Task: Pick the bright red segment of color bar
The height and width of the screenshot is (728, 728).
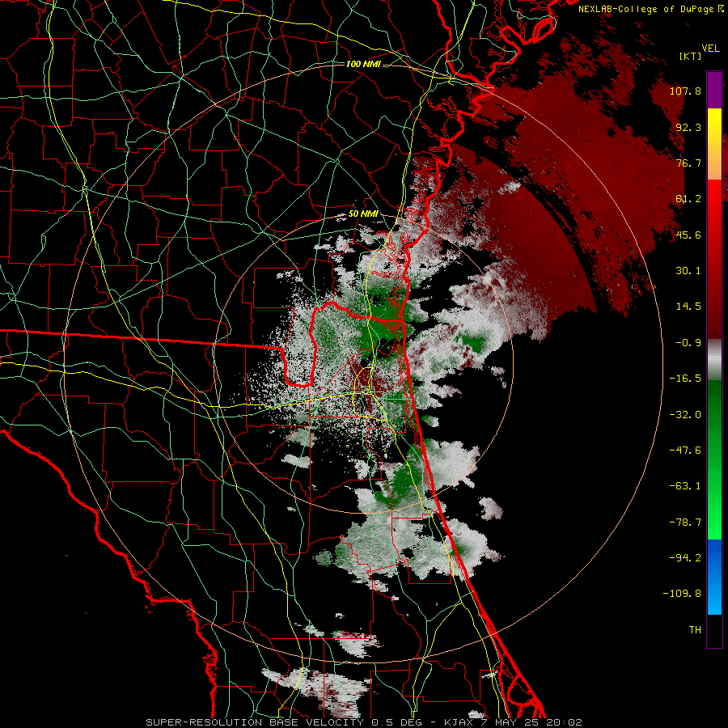Action: 714,258
